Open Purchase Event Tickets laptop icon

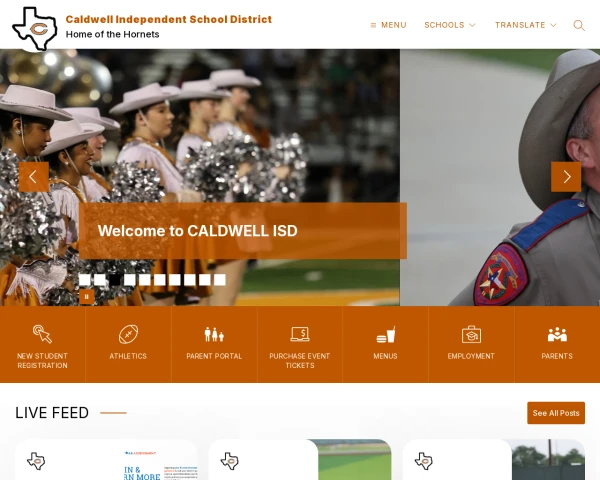[x=300, y=334]
